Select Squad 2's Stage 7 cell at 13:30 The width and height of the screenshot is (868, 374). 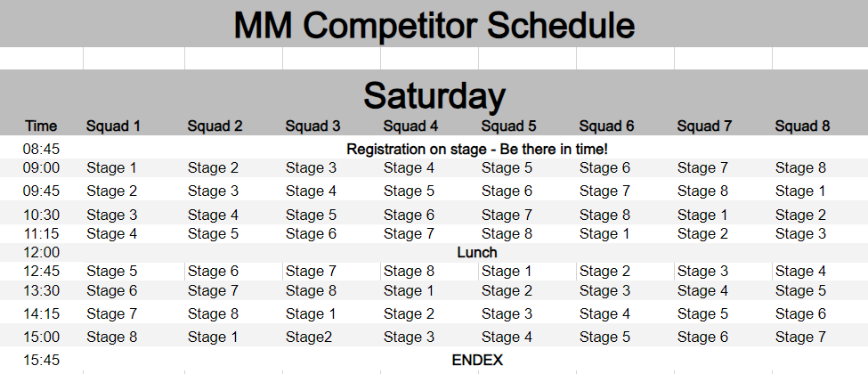pyautogui.click(x=213, y=290)
